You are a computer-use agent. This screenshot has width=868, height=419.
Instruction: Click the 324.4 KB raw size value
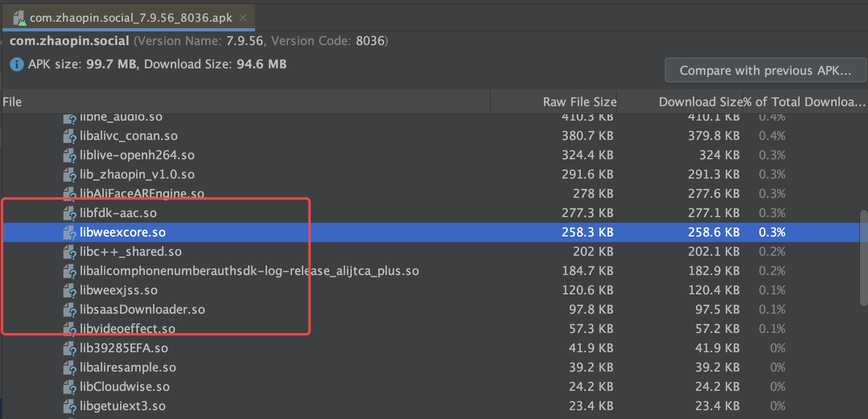pos(588,155)
